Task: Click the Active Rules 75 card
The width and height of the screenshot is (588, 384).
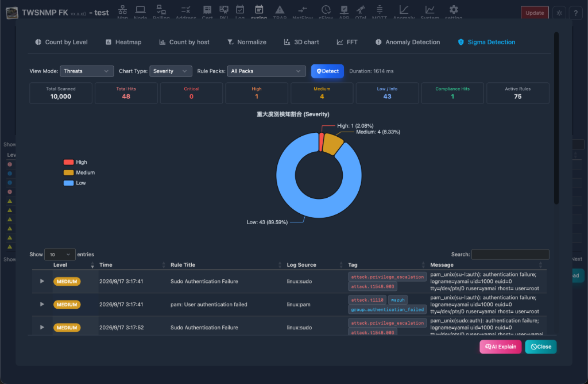Action: (517, 93)
